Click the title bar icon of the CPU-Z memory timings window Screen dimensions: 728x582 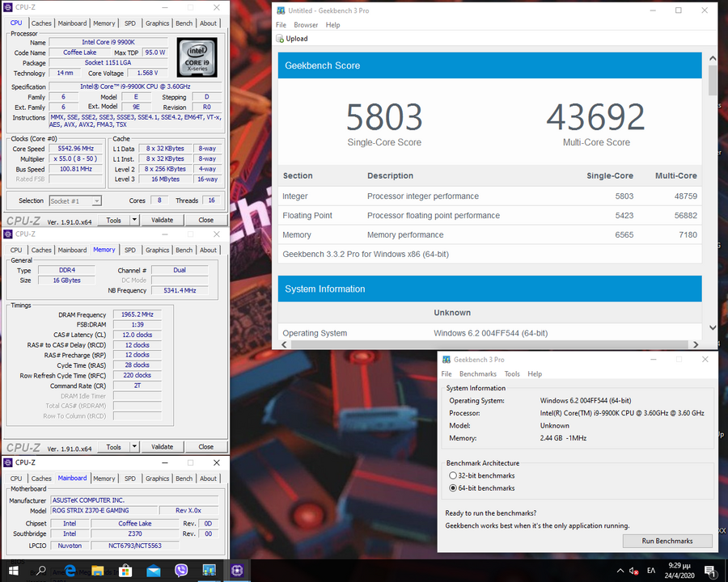coord(8,234)
